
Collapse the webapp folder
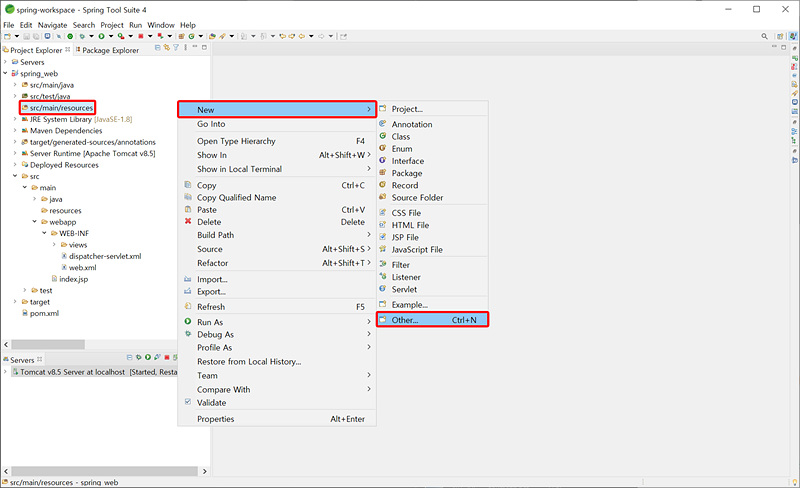tap(34, 222)
